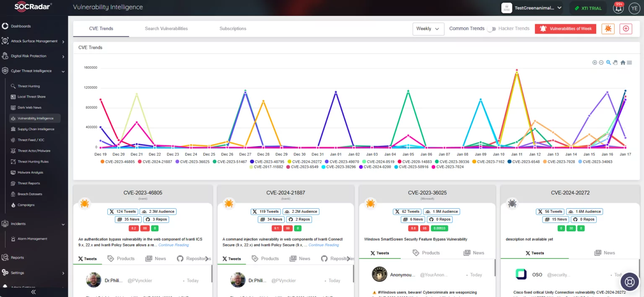Image resolution: width=644 pixels, height=297 pixels.
Task: Click the orange bug icon button
Action: pos(608,28)
